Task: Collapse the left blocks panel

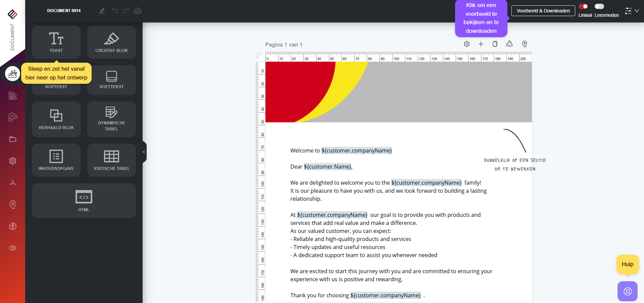Action: 144,152
